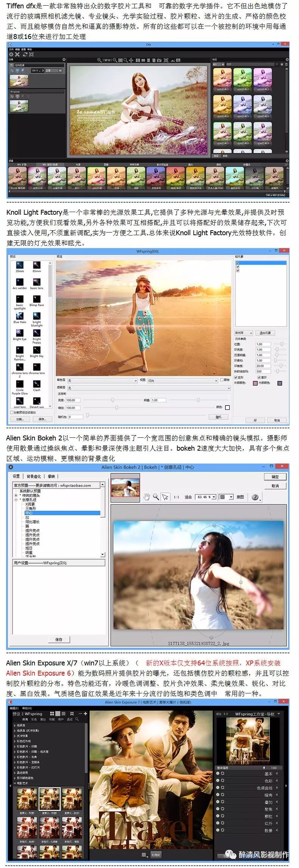
Task: Select the 35mm flare preset
Action: coord(20,267)
